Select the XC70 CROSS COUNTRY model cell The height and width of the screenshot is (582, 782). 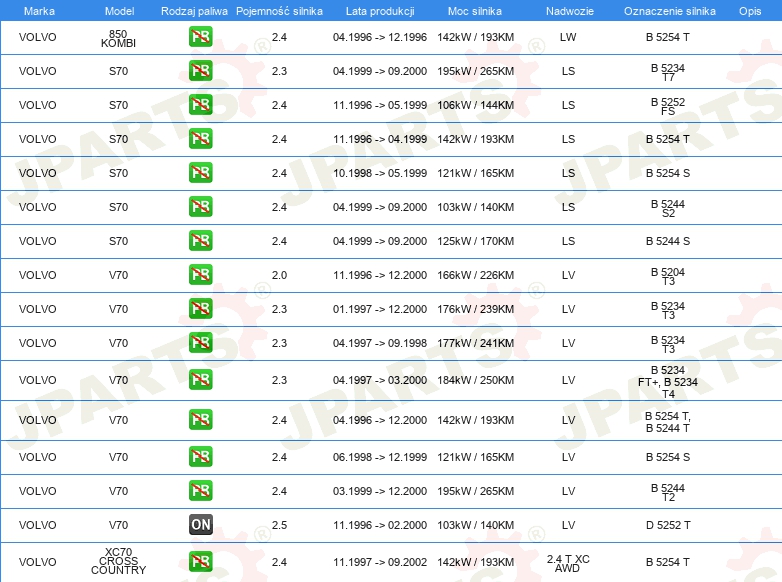(118, 561)
